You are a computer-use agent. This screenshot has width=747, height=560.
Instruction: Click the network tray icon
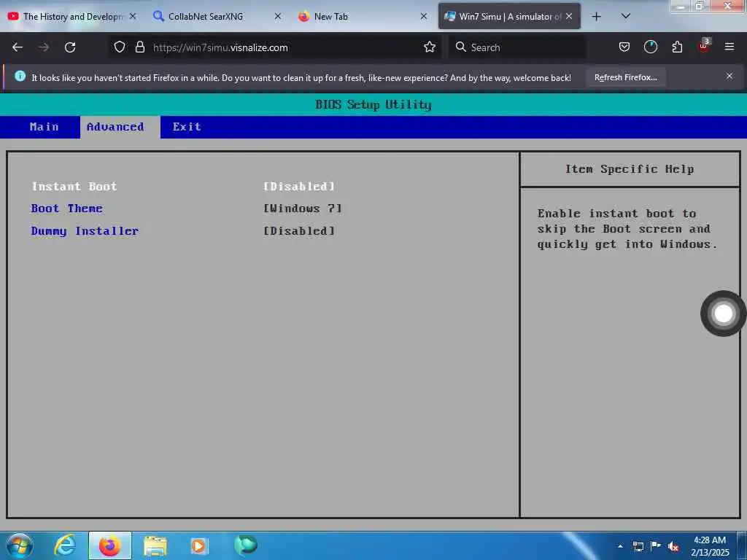638,546
